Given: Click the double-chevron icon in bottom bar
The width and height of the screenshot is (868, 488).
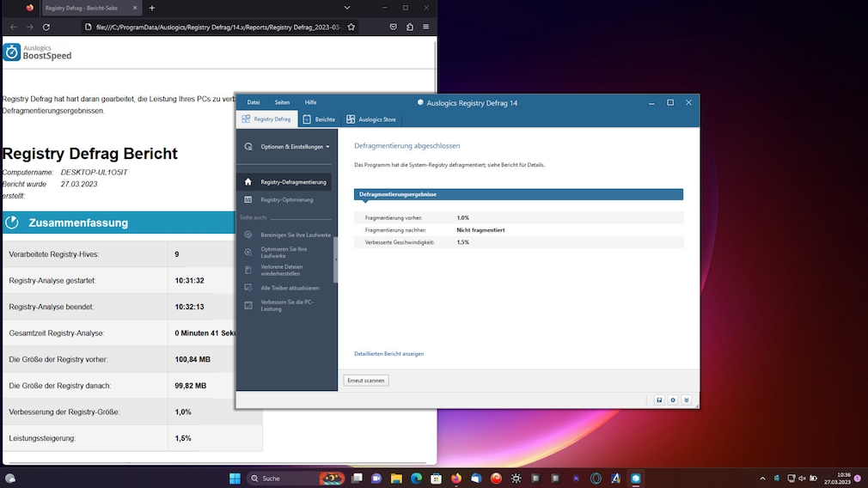Looking at the screenshot, I should pyautogui.click(x=687, y=400).
